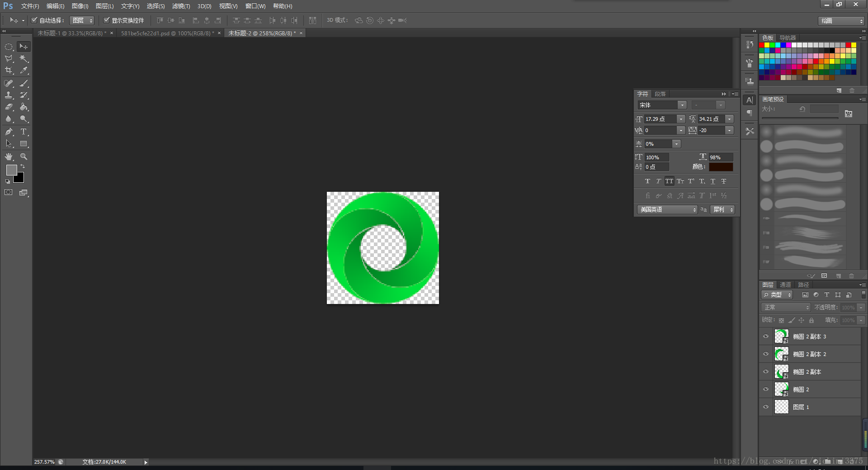Switch to the 导航器 panel tab

788,38
